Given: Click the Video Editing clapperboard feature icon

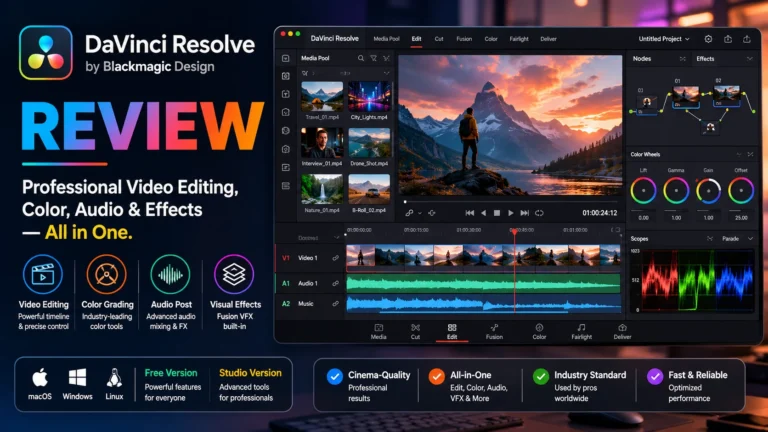Looking at the screenshot, I should pyautogui.click(x=43, y=274).
